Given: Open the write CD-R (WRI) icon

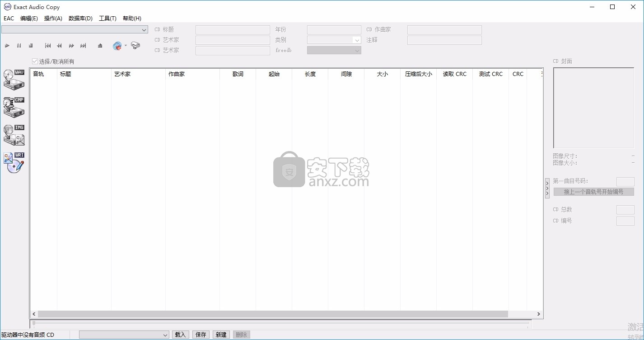Looking at the screenshot, I should tap(14, 163).
